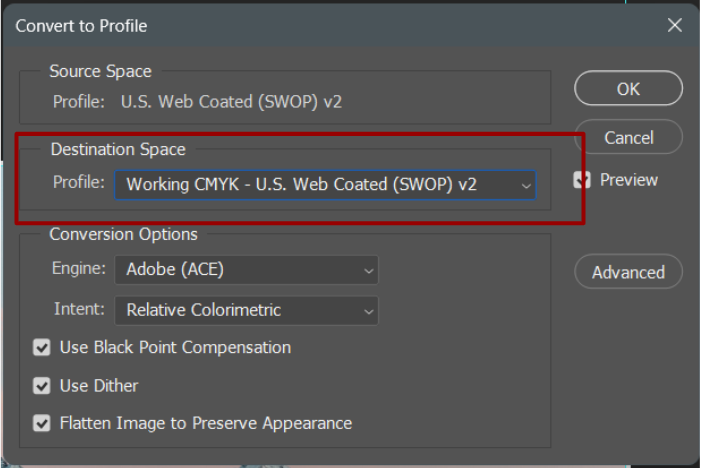Open the Intent Relative Colorimetric dropdown
The width and height of the screenshot is (701, 468).
pos(246,310)
